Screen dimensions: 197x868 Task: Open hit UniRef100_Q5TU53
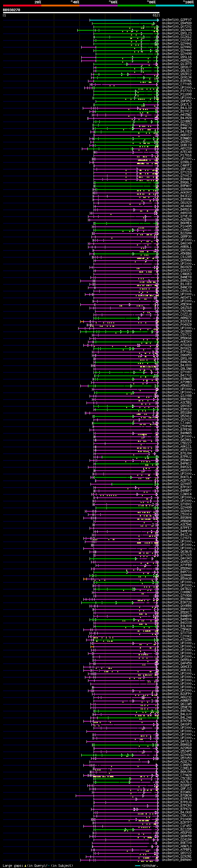click(x=176, y=758)
